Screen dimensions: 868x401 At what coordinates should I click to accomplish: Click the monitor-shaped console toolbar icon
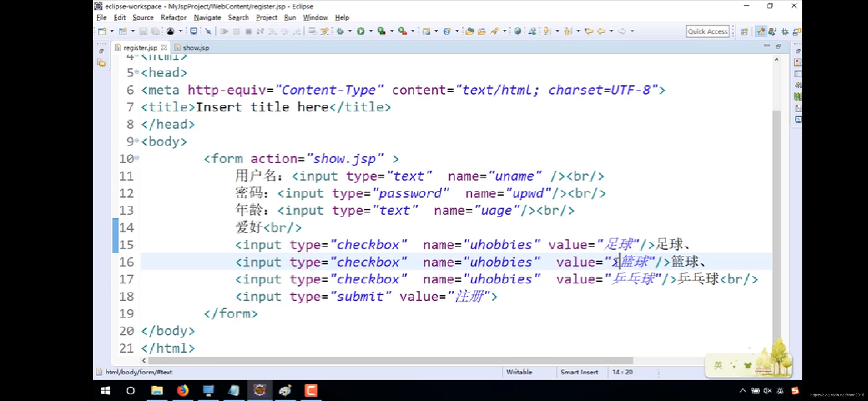pos(193,31)
